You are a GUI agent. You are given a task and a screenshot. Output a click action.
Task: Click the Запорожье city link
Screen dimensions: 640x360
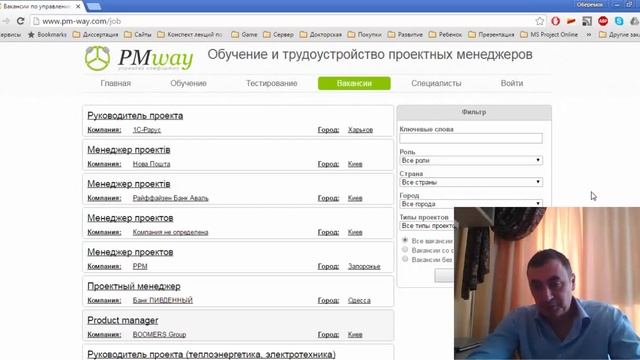pyautogui.click(x=364, y=267)
